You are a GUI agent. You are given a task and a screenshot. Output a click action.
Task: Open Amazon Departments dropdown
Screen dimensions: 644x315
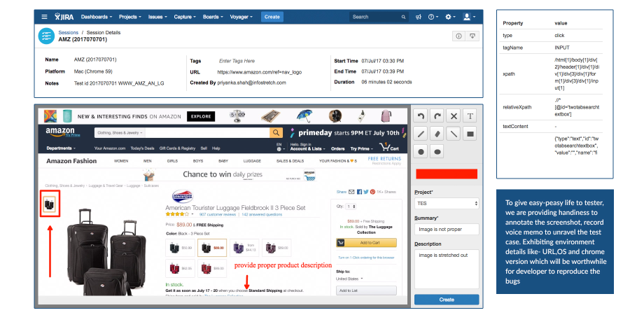[x=61, y=148]
